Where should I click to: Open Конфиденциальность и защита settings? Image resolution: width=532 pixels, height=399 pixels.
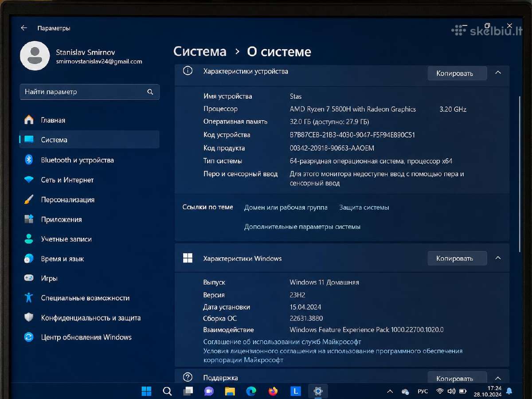[89, 318]
